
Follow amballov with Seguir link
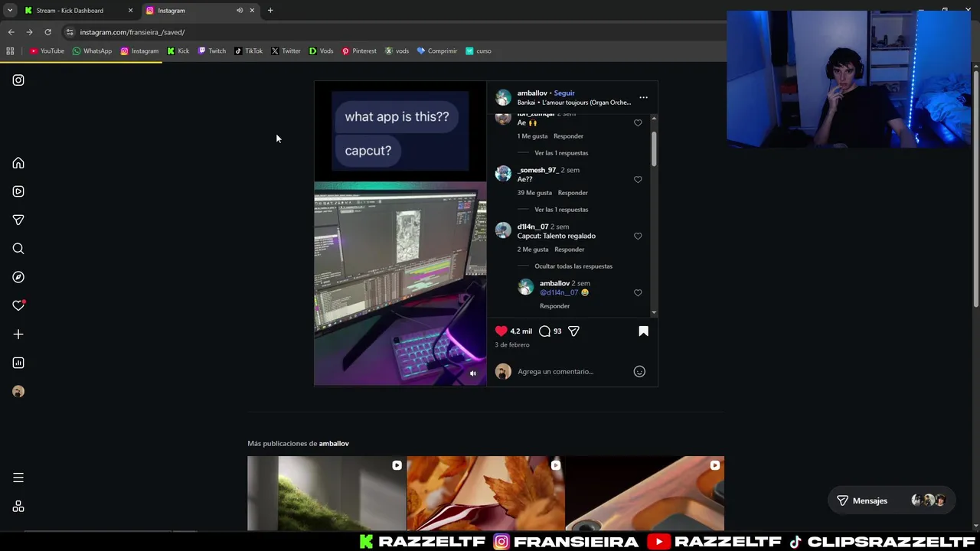click(x=564, y=93)
